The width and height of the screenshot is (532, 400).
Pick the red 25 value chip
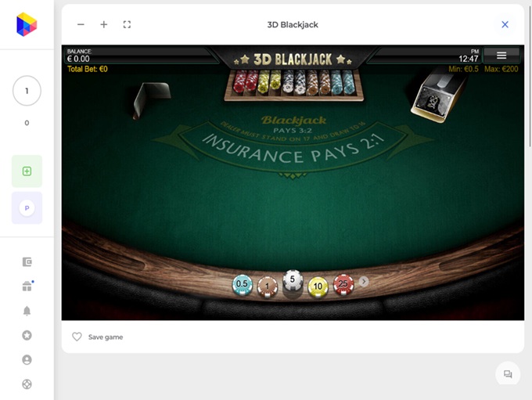pyautogui.click(x=342, y=284)
